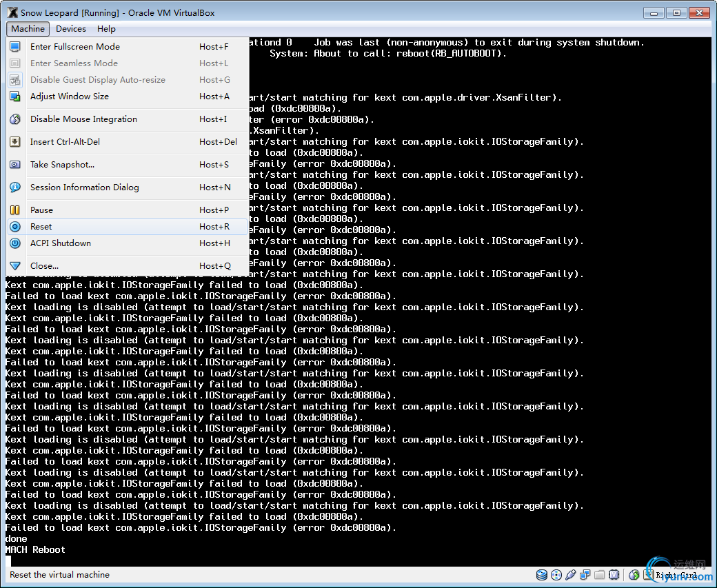Viewport: 717px width, 588px height.
Task: Click the keyboard capture status icon
Action: point(648,574)
